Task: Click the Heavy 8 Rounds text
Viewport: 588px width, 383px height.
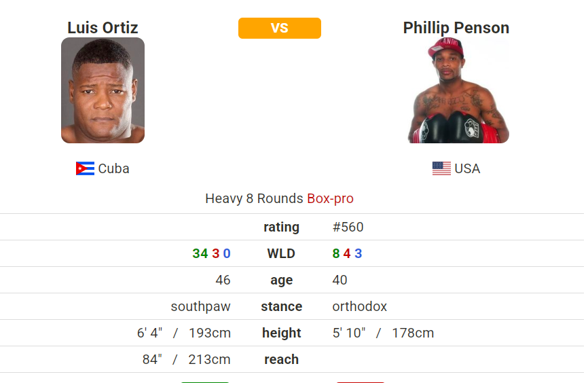Action: (254, 199)
